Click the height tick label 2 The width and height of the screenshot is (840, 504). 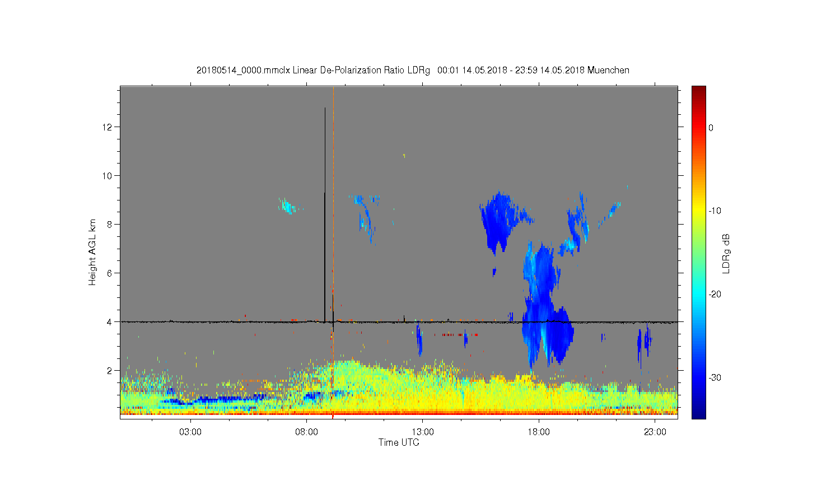coord(110,371)
